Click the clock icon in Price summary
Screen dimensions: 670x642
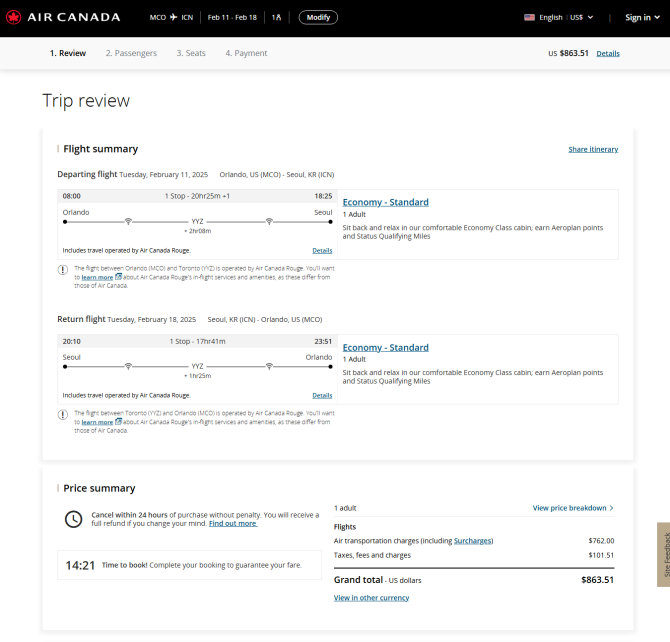(73, 519)
